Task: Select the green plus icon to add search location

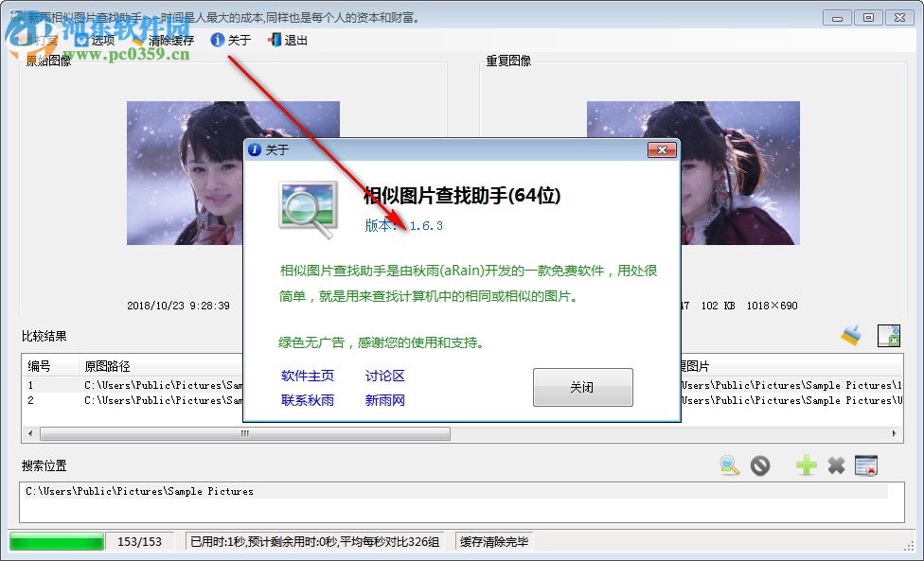Action: (x=806, y=465)
